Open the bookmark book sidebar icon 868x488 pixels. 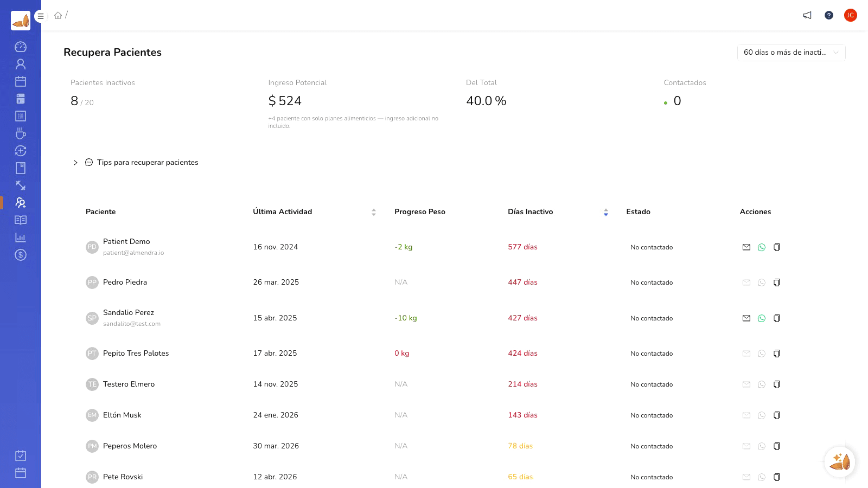pyautogui.click(x=21, y=168)
